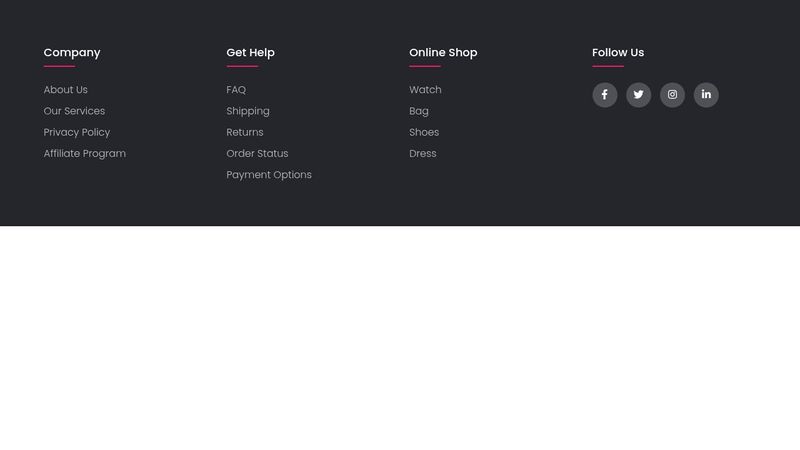Image resolution: width=800 pixels, height=450 pixels.
Task: Read the Privacy Policy
Action: (77, 132)
